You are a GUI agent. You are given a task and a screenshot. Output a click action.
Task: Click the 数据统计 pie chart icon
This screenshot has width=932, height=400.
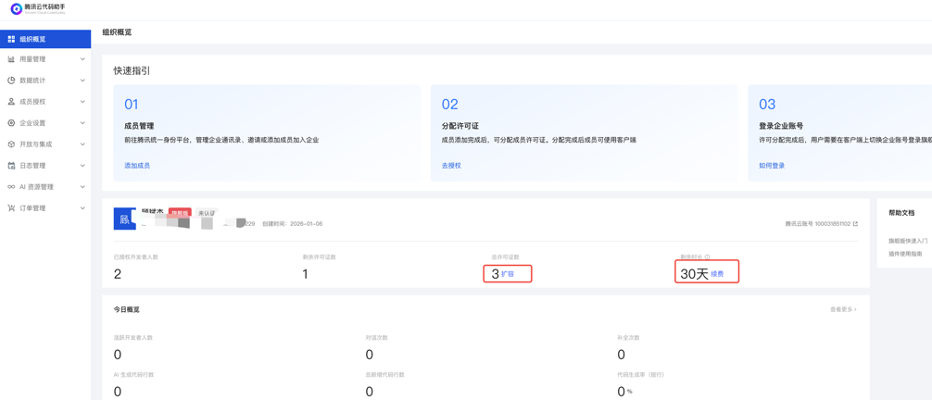click(11, 81)
